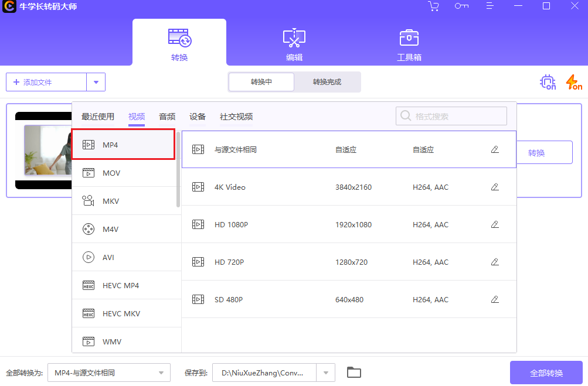Select the MOV format label
Screen dimensions: 588x386
click(111, 173)
